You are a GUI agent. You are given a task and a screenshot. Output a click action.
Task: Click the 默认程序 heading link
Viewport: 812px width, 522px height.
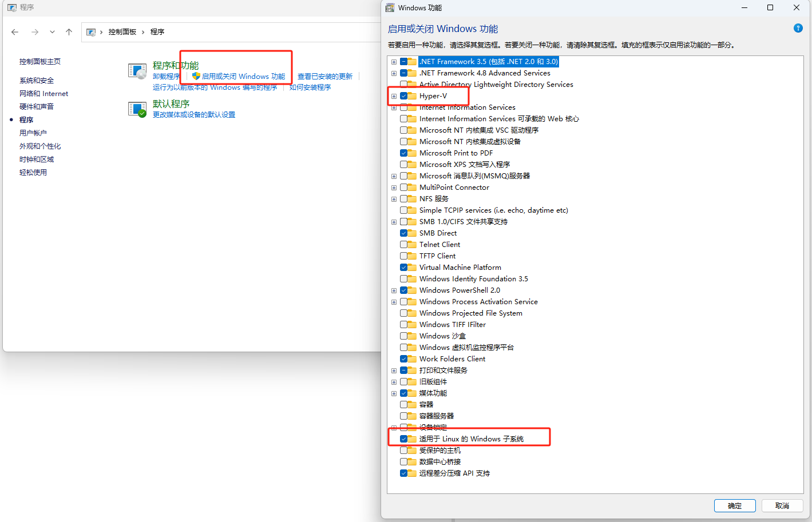coord(171,103)
